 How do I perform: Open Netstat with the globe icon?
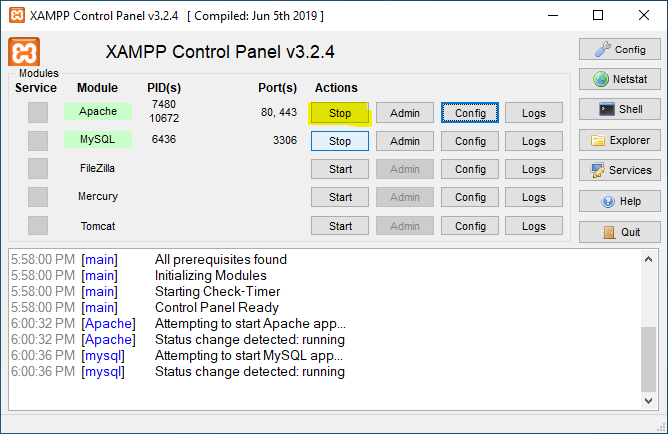click(619, 79)
